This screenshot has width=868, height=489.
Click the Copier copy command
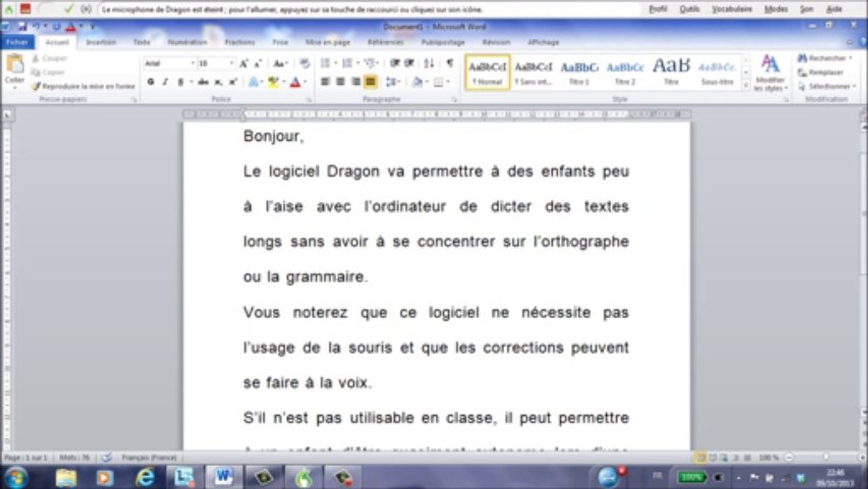pyautogui.click(x=48, y=72)
